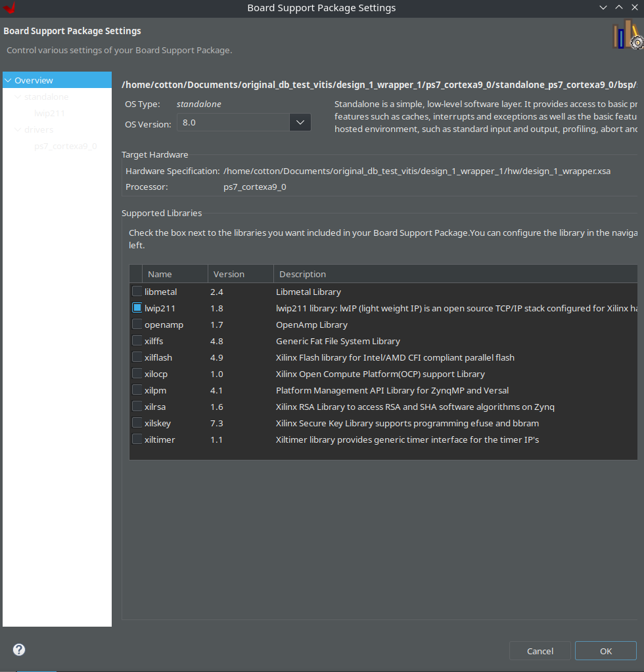Click the "Libmetal Library" description

308,292
